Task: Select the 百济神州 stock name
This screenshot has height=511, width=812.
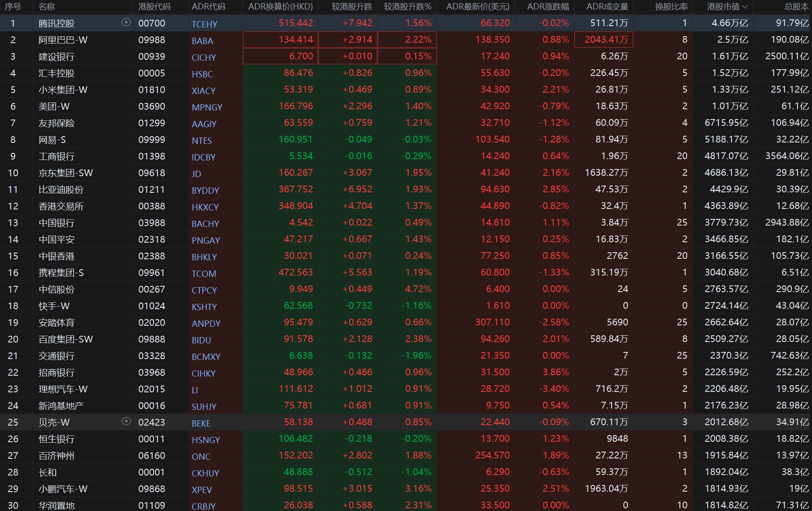Action: coord(57,456)
